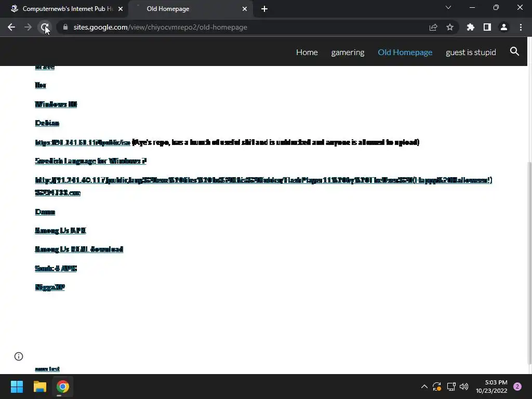This screenshot has width=532, height=399.
Task: Switch to Computernewb's Internet Pub tab
Action: 64,9
